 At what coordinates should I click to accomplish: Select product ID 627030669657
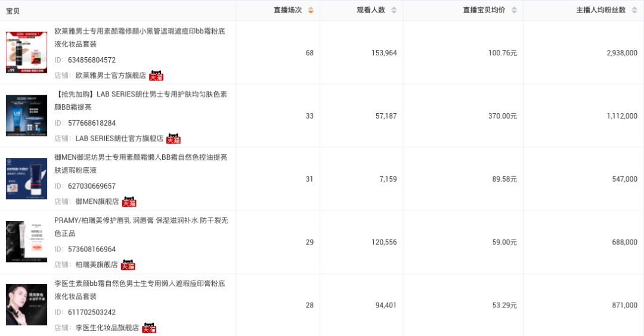coord(92,186)
